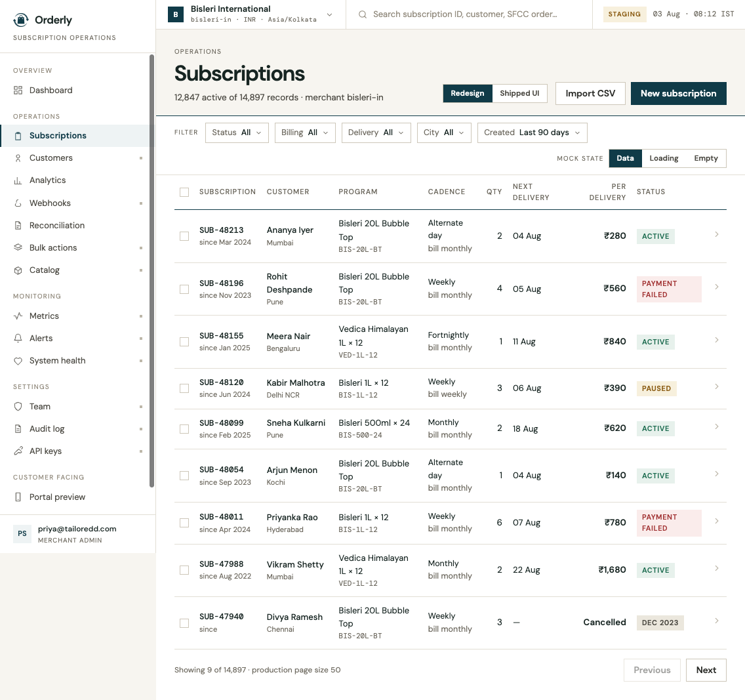The image size is (745, 700).
Task: Click the Subscriptions clipboard icon in sidebar
Action: (18, 136)
